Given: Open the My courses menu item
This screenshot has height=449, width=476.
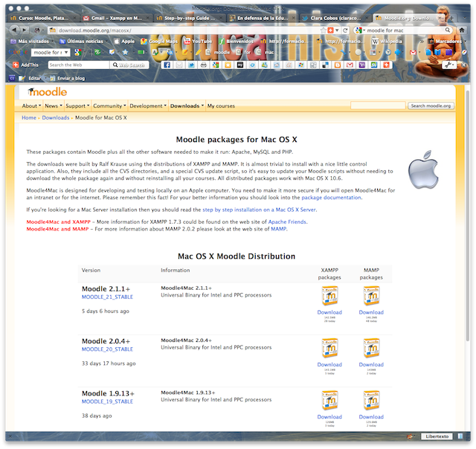Looking at the screenshot, I should (x=222, y=106).
